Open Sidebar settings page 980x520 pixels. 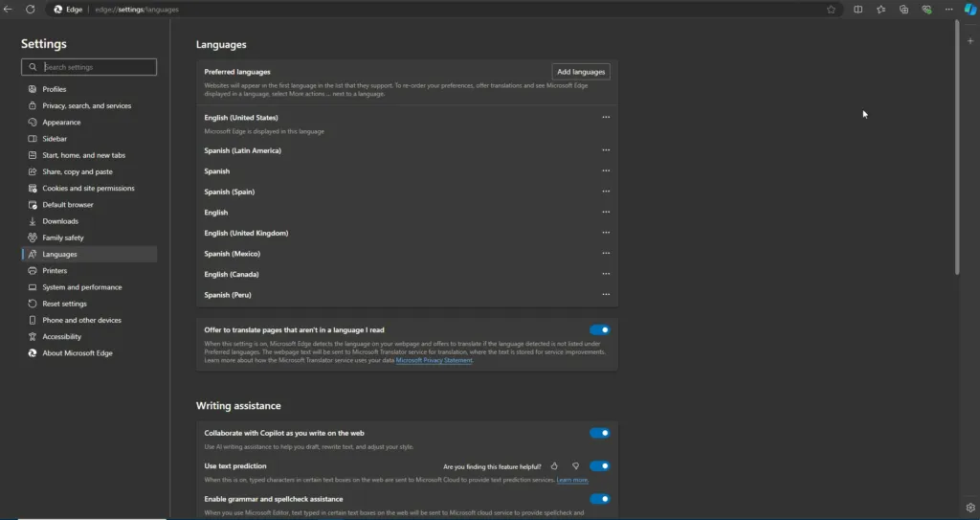[x=89, y=139]
